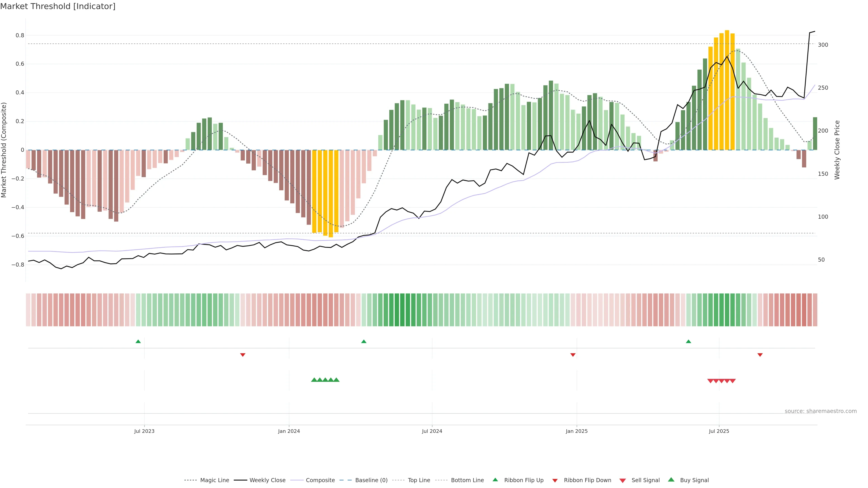Toggle the Composite legend entry
Viewport: 868px width, 488px height.
coord(320,480)
